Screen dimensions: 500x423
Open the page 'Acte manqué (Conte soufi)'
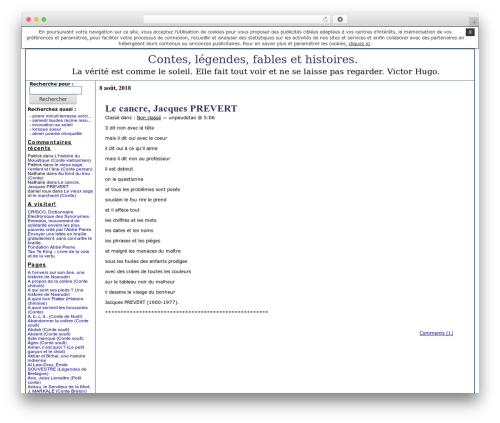pyautogui.click(x=56, y=338)
